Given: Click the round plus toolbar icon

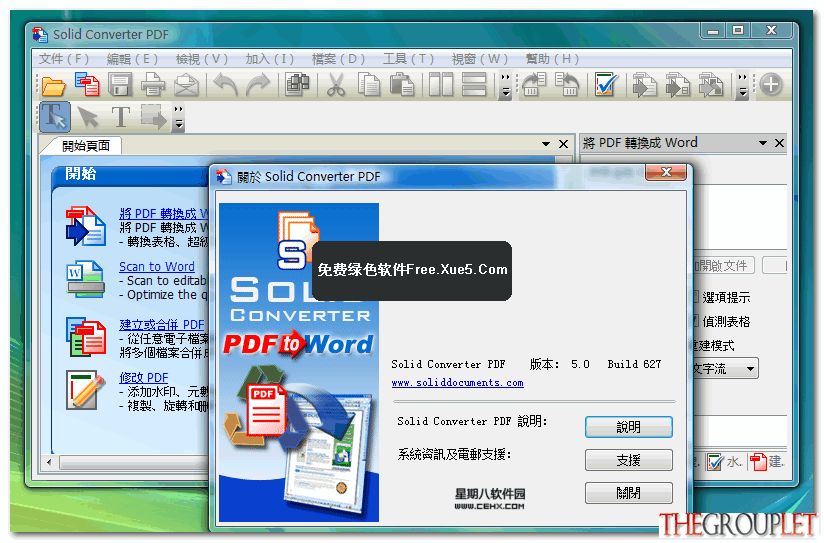Looking at the screenshot, I should [x=770, y=85].
